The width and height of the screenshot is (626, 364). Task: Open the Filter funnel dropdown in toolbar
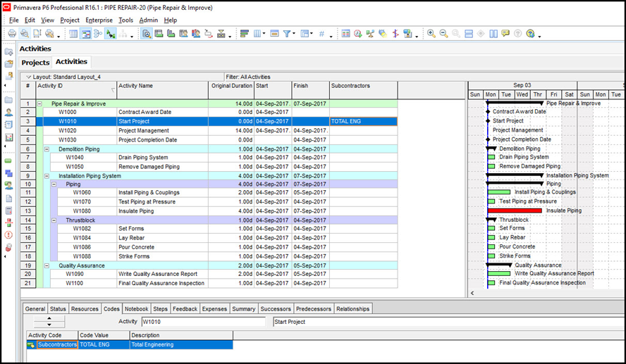click(x=290, y=34)
